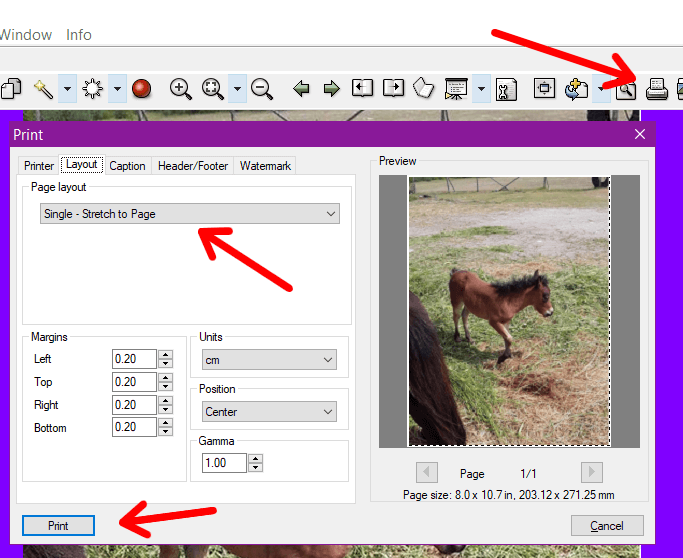Switch to the Caption tab

pos(127,166)
